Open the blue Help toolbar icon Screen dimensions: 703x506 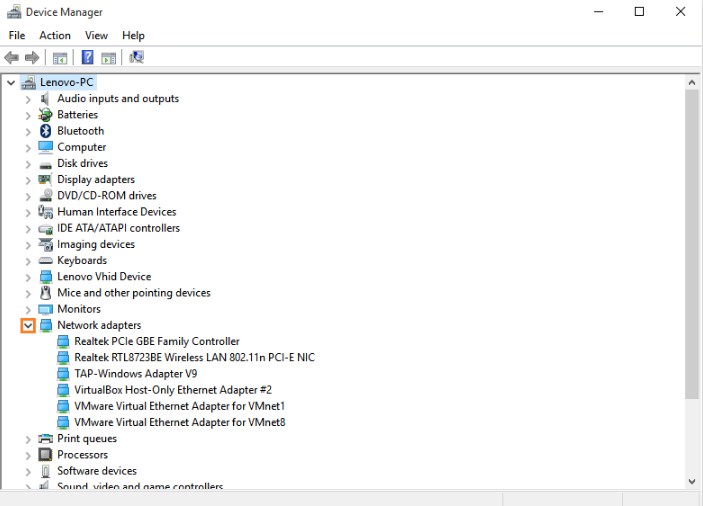click(x=87, y=57)
